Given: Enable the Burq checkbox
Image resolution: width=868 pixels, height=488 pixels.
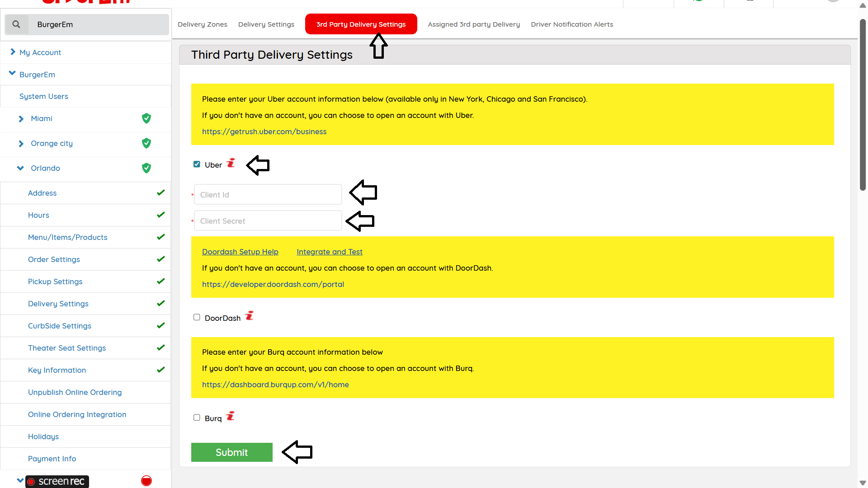Looking at the screenshot, I should point(197,418).
